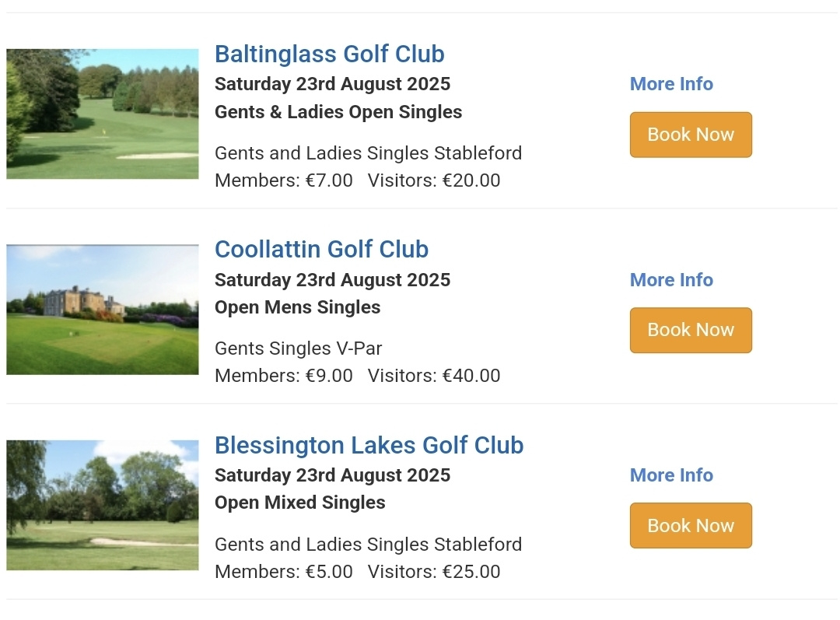Click the Open Mixed Singles heading
The image size is (840, 620).
tap(300, 503)
